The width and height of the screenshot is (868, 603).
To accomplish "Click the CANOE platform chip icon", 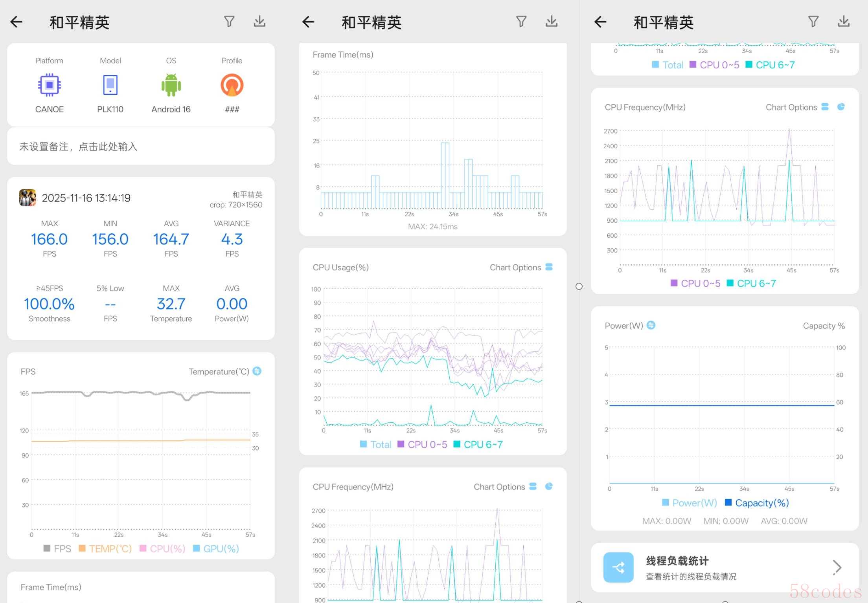I will pos(49,85).
